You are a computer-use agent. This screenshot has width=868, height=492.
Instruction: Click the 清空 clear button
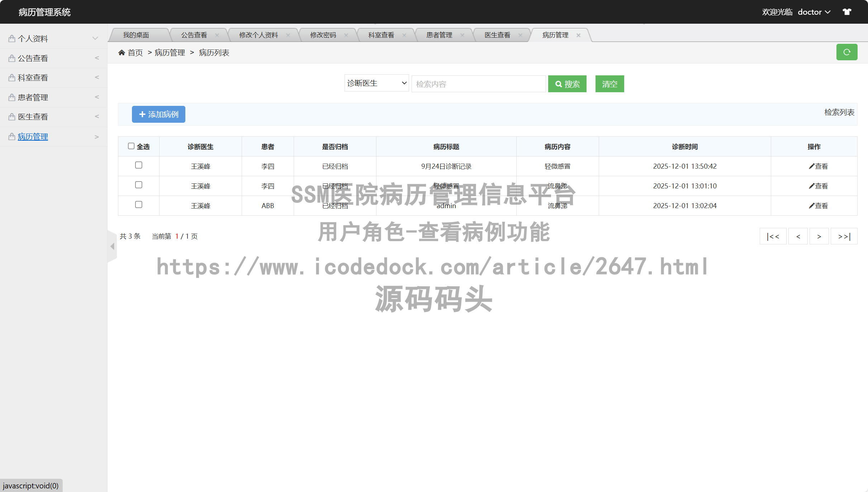609,84
